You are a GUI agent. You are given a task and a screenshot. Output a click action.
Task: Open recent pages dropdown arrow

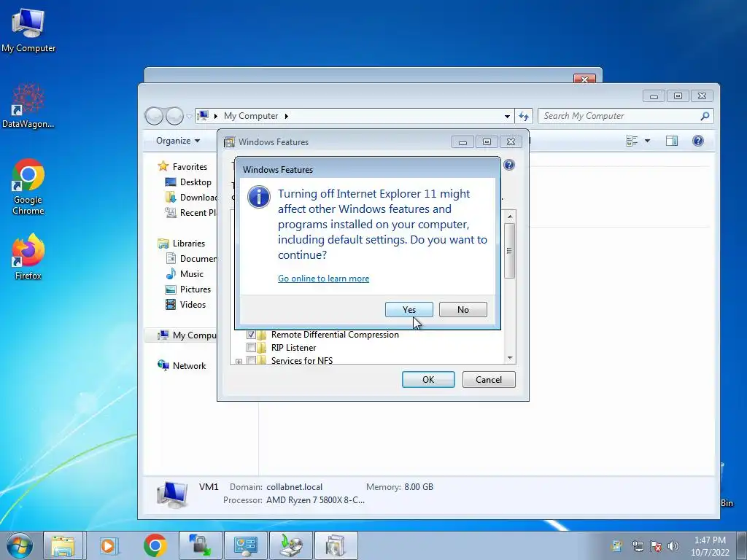pyautogui.click(x=189, y=116)
